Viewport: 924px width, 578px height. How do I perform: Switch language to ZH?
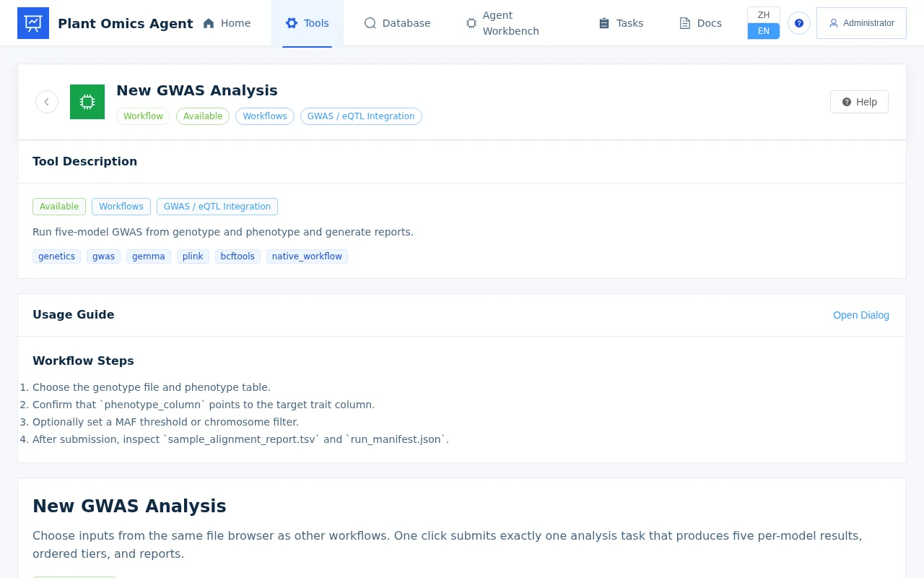764,15
